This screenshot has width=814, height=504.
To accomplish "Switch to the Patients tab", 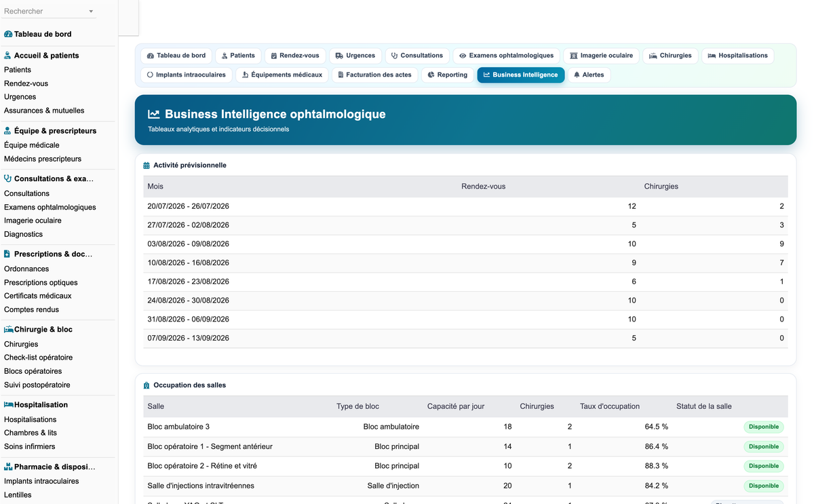I will tap(239, 56).
